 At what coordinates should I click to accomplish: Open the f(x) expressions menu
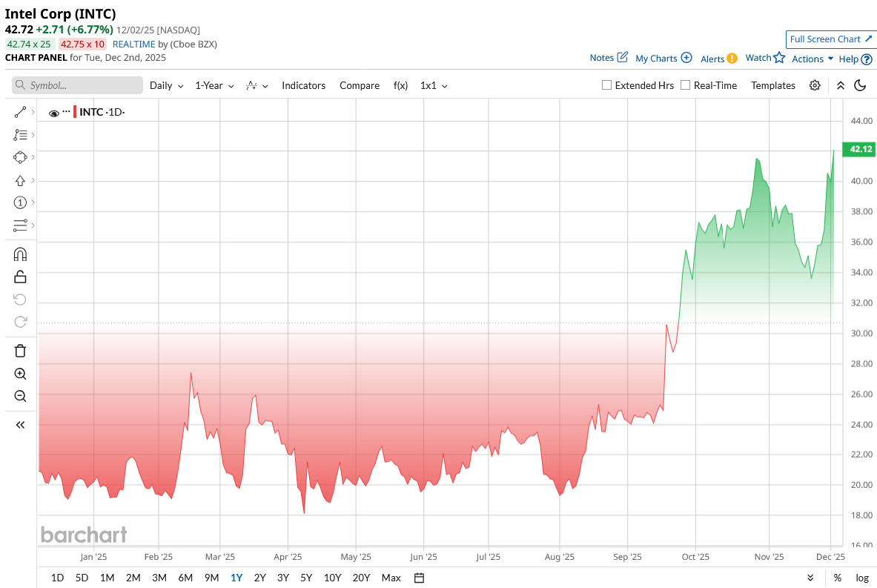click(400, 85)
